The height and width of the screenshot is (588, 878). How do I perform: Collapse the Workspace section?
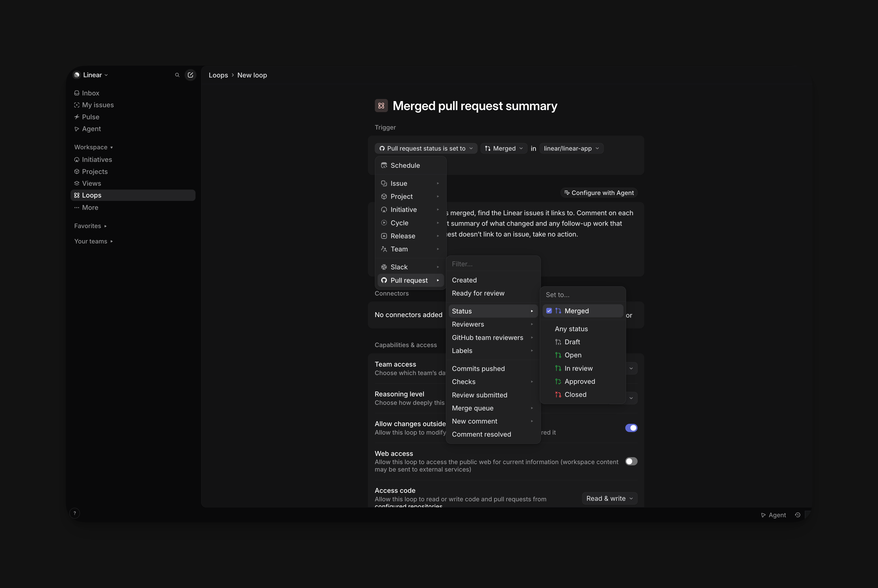coord(93,147)
